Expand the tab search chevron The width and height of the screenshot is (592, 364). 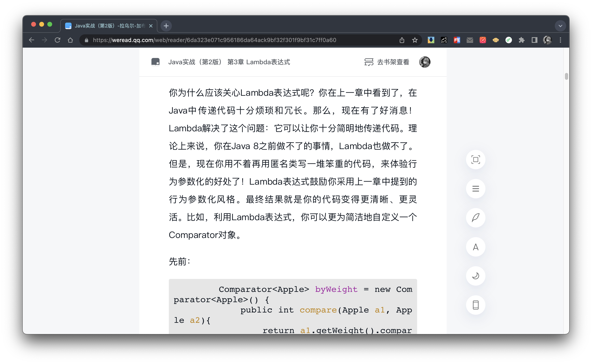[560, 26]
